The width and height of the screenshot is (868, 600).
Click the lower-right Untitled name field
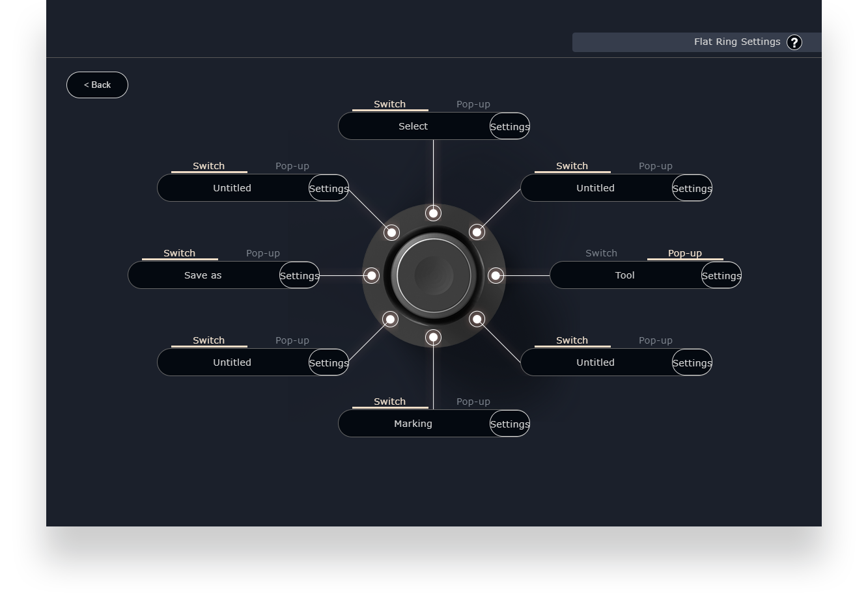click(x=596, y=362)
